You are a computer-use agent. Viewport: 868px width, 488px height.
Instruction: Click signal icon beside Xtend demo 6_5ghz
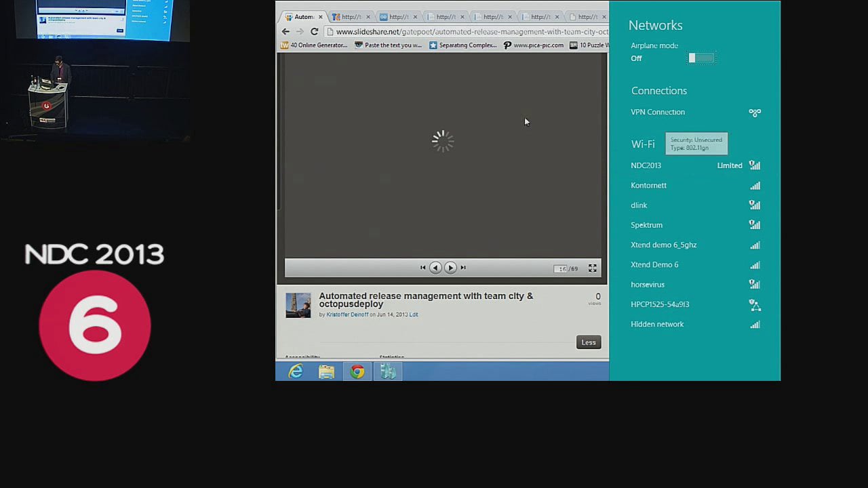click(x=755, y=245)
